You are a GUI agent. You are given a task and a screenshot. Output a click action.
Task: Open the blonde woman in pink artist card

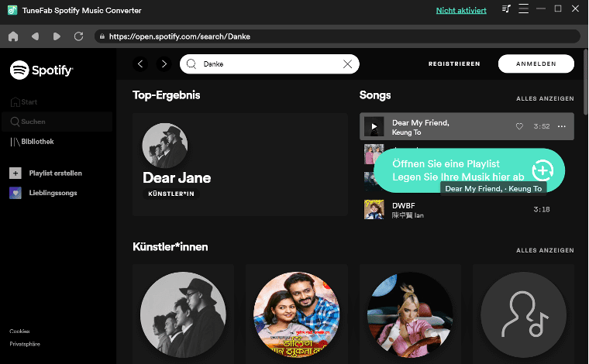[410, 314]
